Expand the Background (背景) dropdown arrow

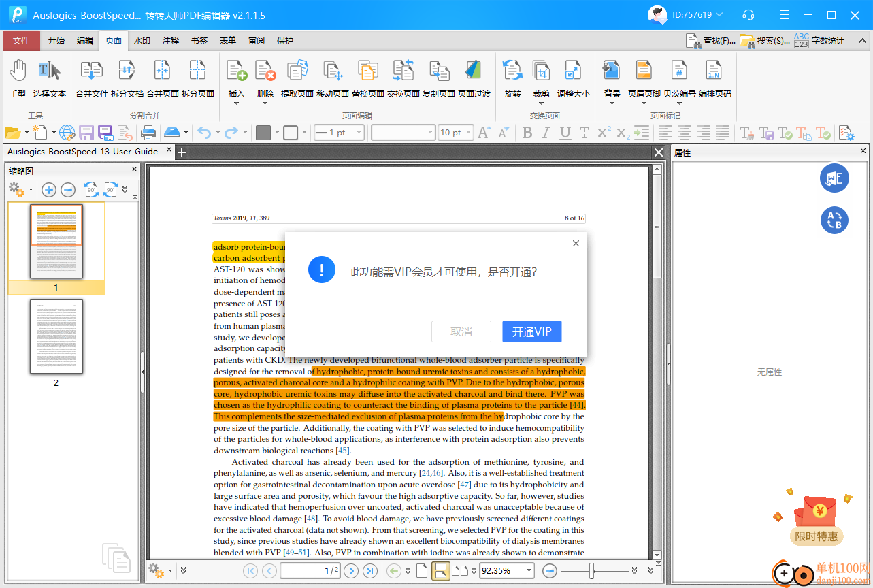[x=612, y=103]
